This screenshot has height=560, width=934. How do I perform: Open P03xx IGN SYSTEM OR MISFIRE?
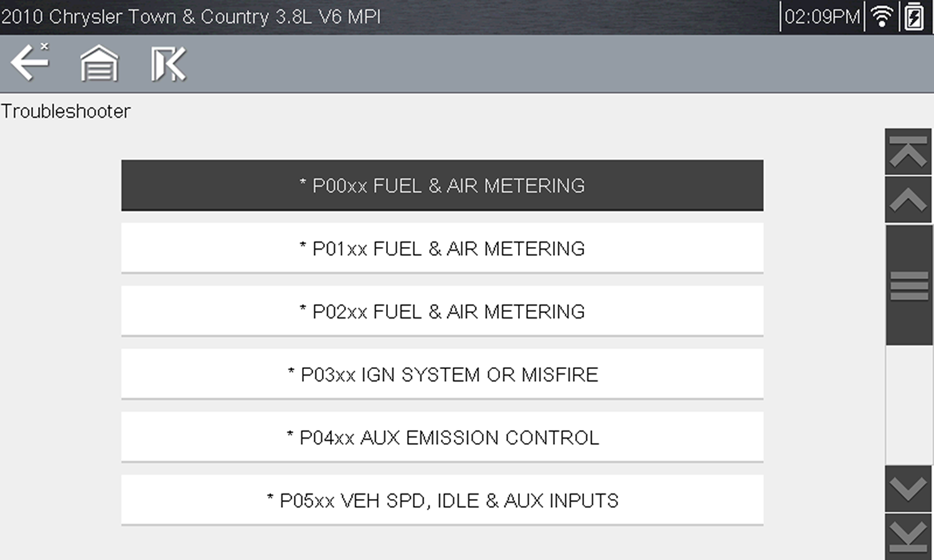click(442, 375)
